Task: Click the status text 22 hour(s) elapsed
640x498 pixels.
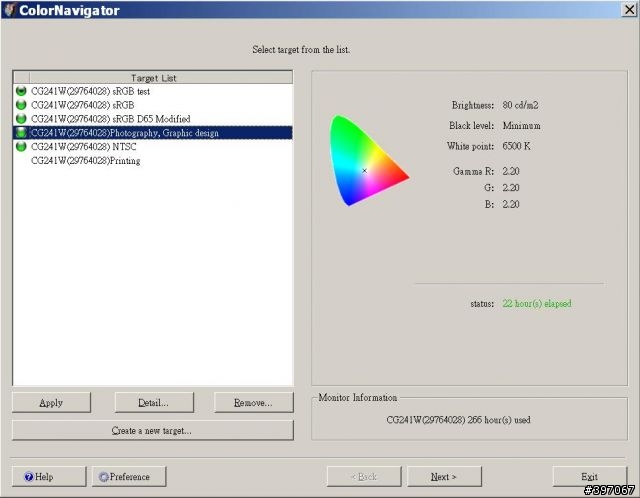Action: coord(537,304)
